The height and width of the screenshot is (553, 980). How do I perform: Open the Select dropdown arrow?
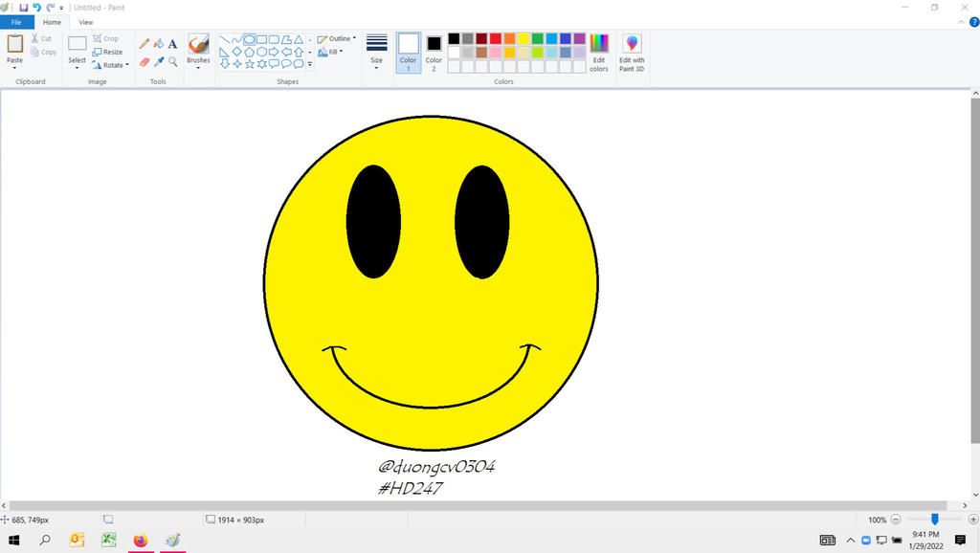(x=77, y=68)
